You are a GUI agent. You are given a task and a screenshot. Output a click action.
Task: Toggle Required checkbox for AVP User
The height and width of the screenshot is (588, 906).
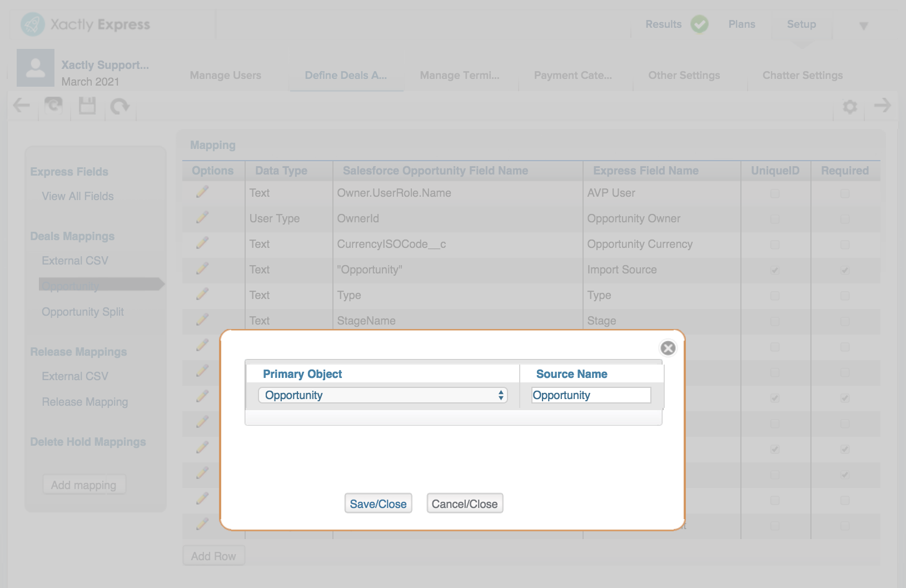pos(845,193)
